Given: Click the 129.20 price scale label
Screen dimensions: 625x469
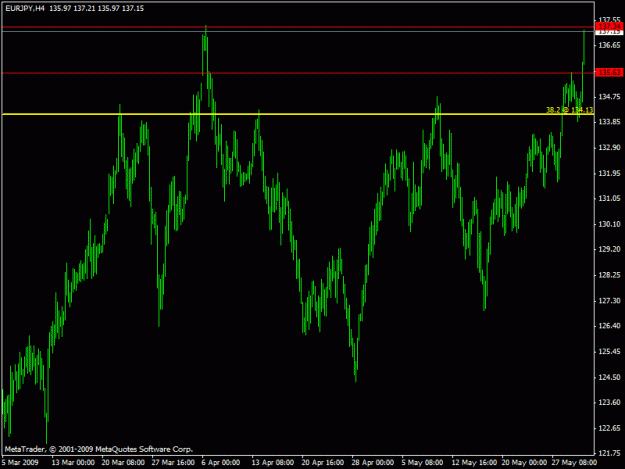Looking at the screenshot, I should click(609, 249).
